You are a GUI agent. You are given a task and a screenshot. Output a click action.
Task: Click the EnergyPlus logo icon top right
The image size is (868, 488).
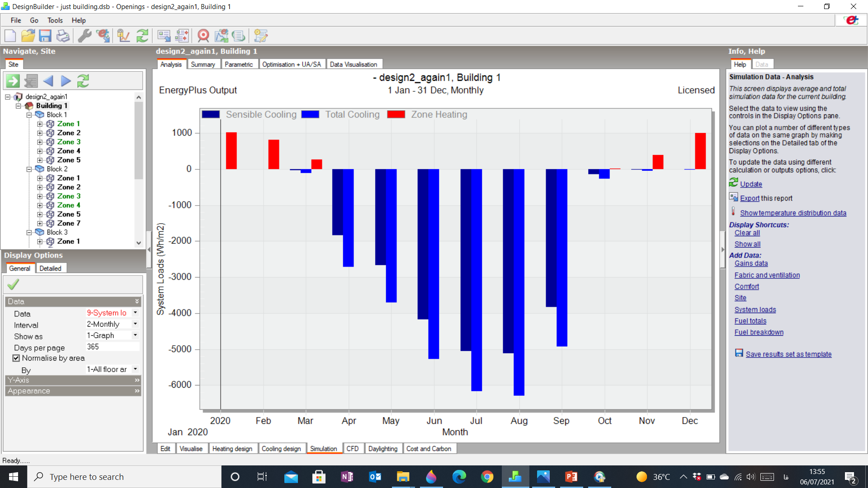pyautogui.click(x=852, y=20)
